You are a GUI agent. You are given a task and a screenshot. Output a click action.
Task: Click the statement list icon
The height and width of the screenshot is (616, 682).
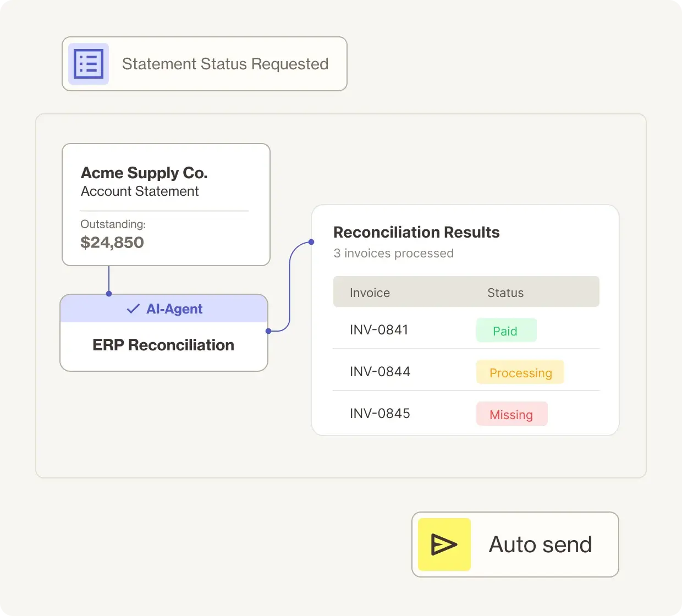click(x=88, y=63)
